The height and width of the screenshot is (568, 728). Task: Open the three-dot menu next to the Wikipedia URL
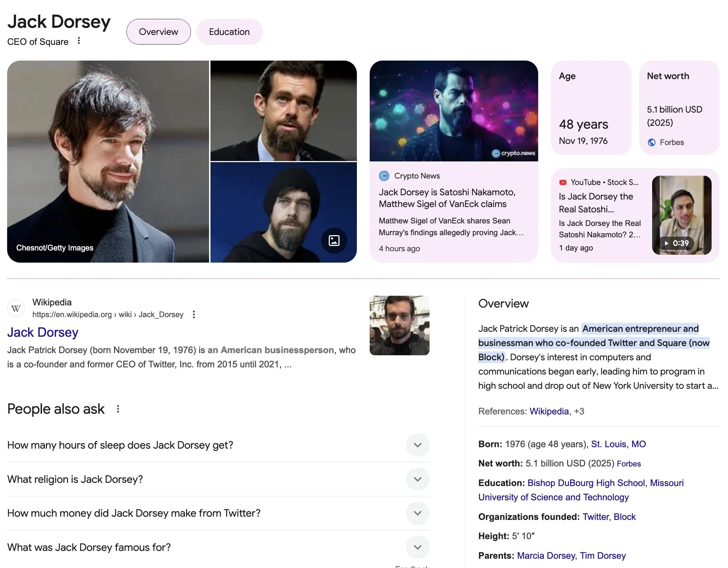point(194,314)
